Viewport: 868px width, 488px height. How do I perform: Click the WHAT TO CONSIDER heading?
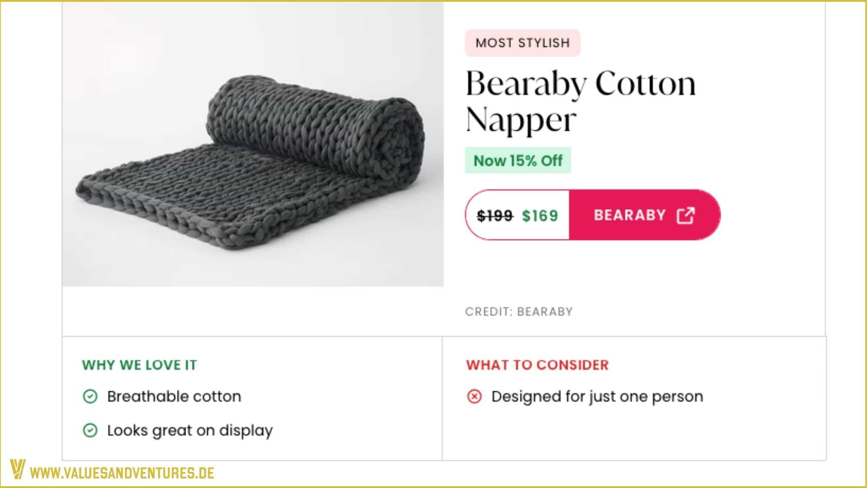tap(537, 365)
